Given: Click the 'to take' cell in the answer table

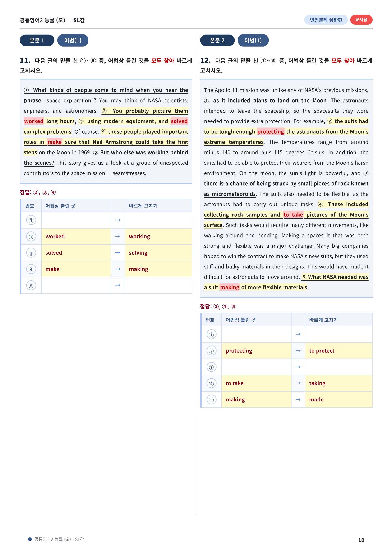Looking at the screenshot, I should pyautogui.click(x=256, y=383).
